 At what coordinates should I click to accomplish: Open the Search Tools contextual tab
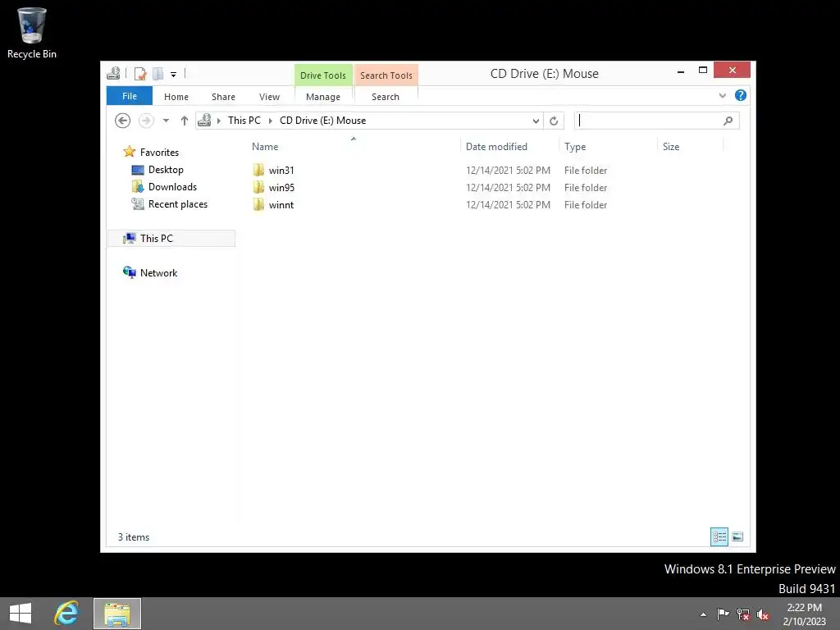pos(386,75)
